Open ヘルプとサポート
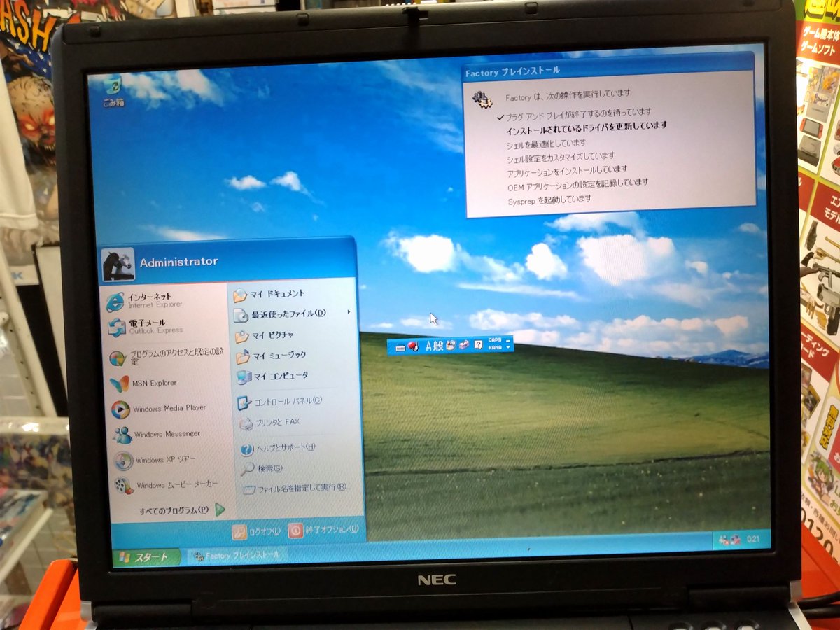 pyautogui.click(x=278, y=448)
